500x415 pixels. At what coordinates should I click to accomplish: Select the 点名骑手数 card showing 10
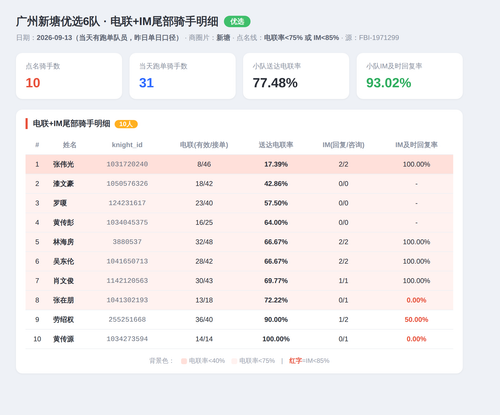(x=69, y=76)
